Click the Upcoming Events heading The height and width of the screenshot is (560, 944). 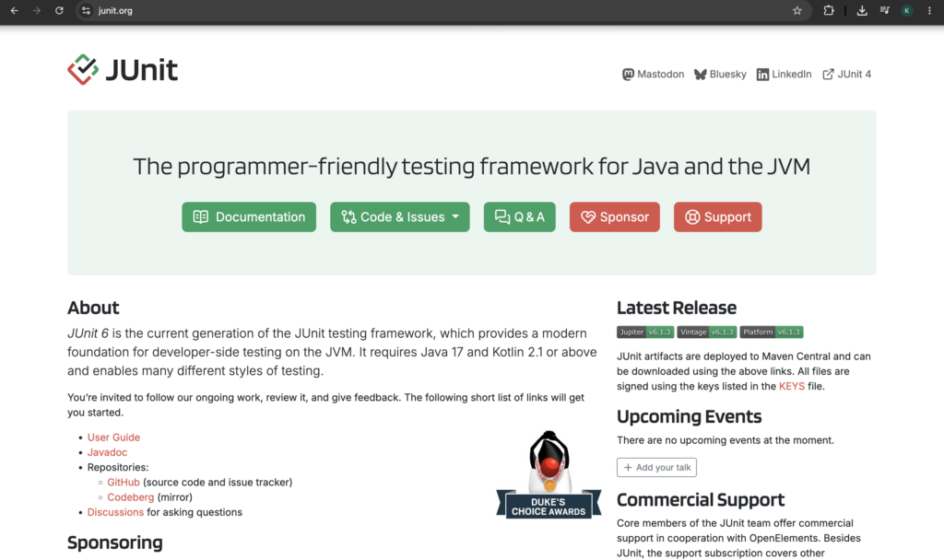(x=690, y=417)
